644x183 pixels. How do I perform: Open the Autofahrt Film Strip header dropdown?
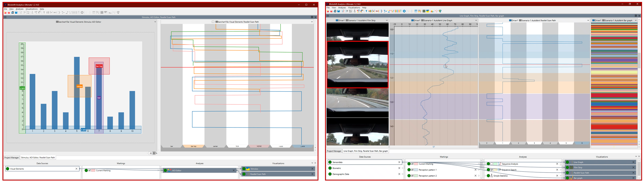[387, 20]
